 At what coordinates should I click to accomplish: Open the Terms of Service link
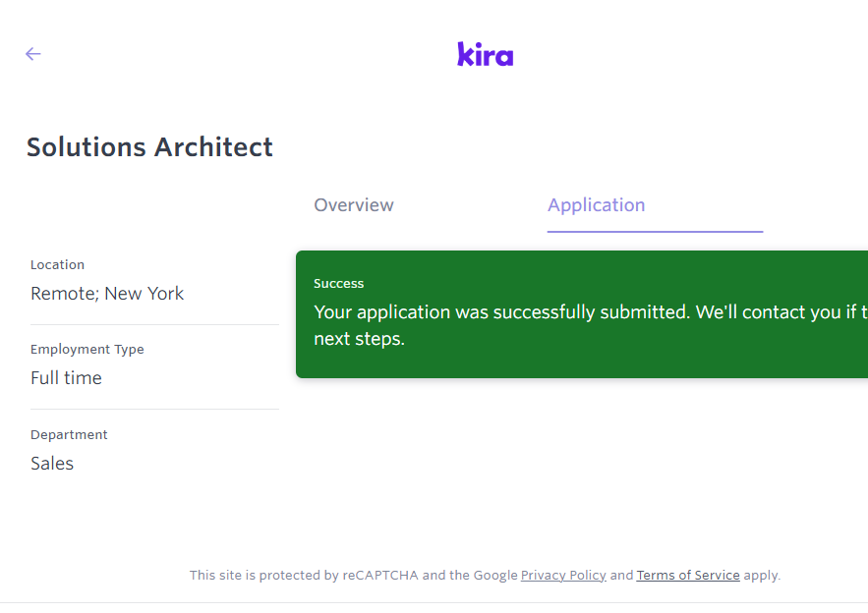pos(688,576)
